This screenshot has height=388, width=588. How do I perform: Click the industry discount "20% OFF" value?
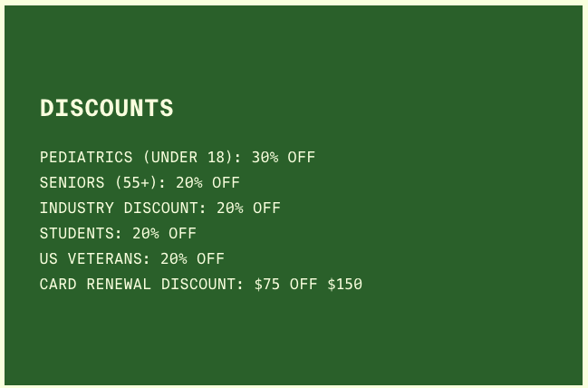point(248,208)
